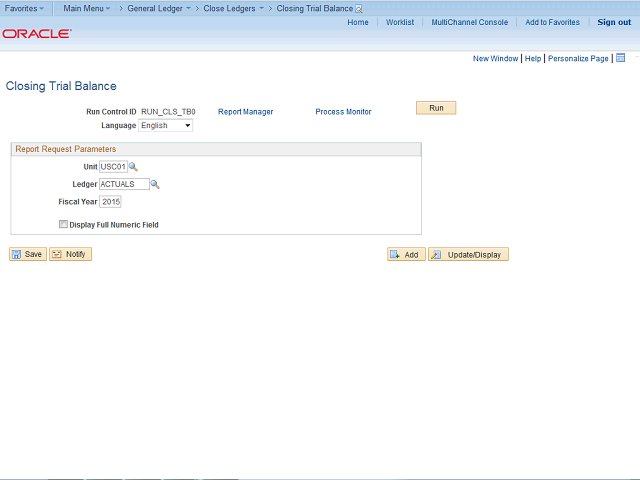Click the breadcrumb icon after Closing Trial Balance
This screenshot has height=480, width=640.
358,9
